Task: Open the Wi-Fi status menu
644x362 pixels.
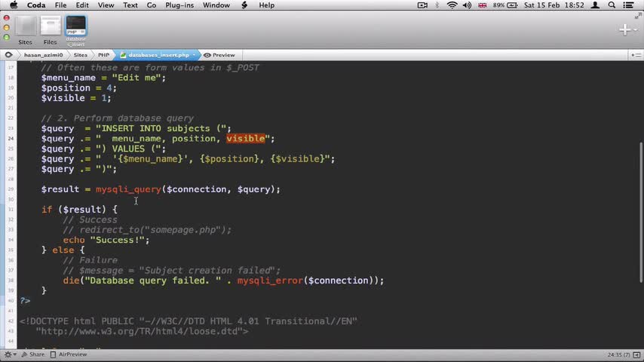Action: click(x=452, y=5)
